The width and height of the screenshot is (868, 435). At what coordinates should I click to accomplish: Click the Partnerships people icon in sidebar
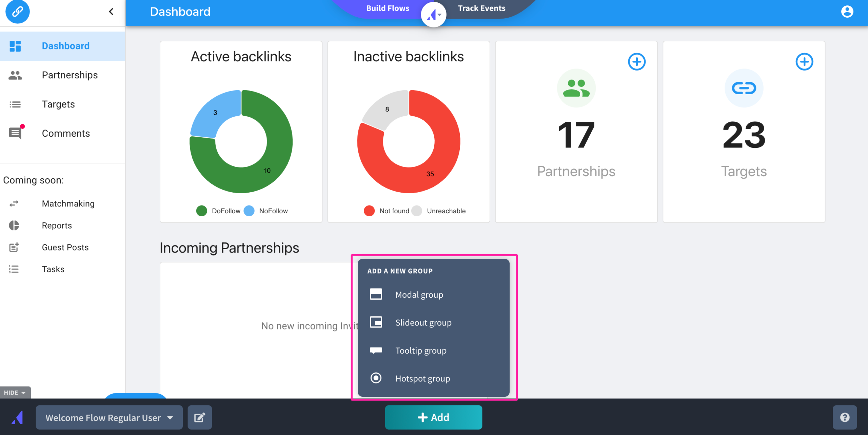15,75
